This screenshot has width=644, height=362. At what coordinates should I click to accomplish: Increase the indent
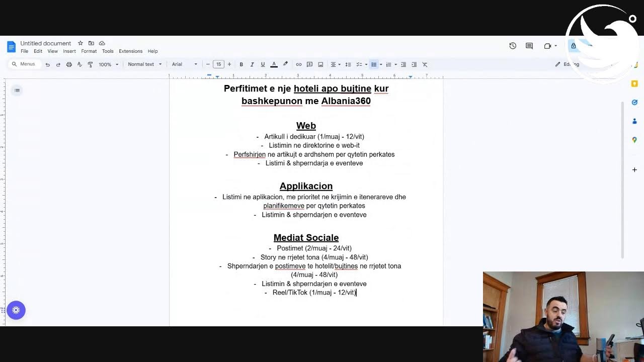[x=414, y=64]
